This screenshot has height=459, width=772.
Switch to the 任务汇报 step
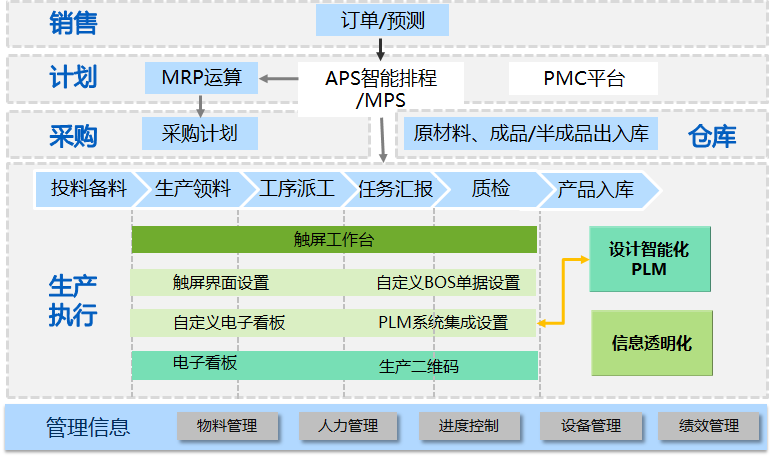pos(395,189)
